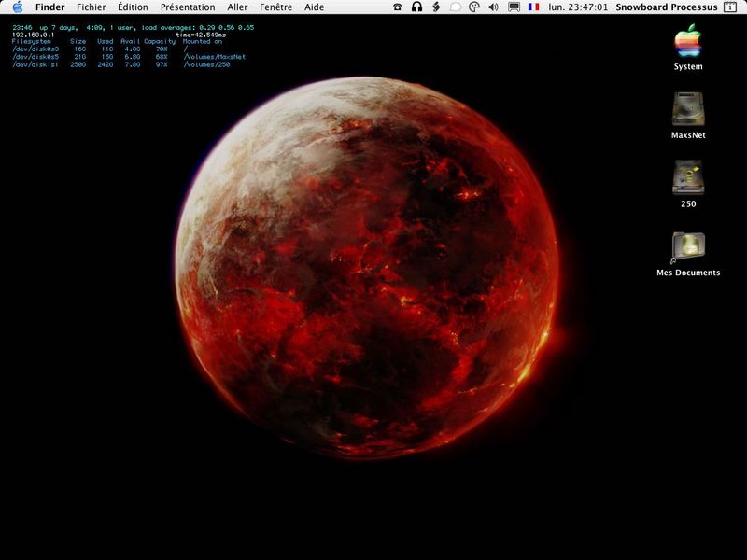Open the French flag input menu
This screenshot has height=560, width=747.
coord(533,7)
